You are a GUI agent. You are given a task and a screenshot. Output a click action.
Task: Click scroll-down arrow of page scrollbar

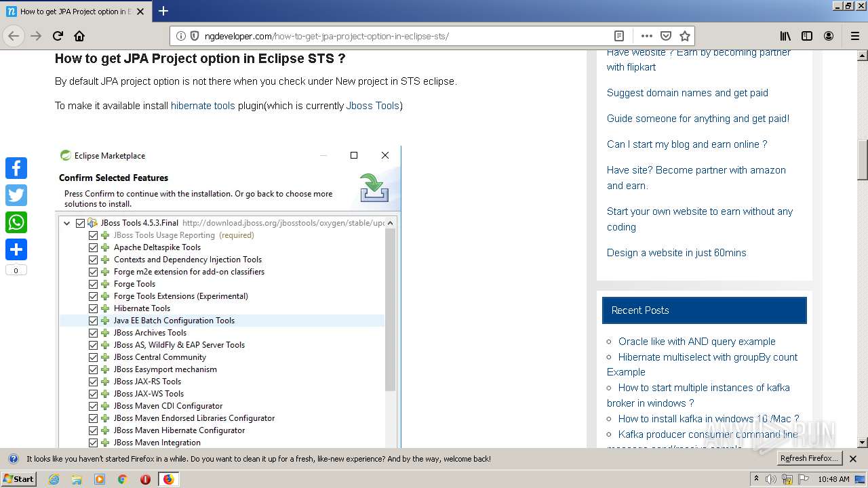click(x=862, y=443)
